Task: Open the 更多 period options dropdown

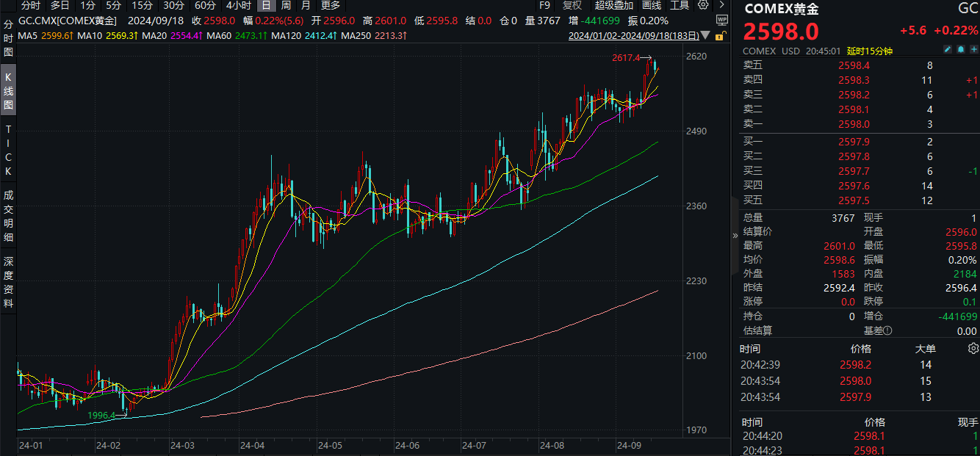Action: point(331,5)
